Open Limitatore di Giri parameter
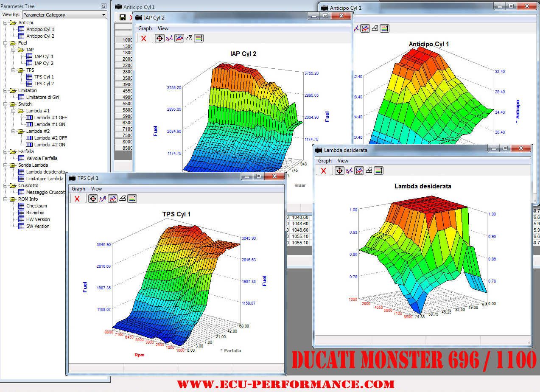The width and height of the screenshot is (540, 392). point(42,97)
